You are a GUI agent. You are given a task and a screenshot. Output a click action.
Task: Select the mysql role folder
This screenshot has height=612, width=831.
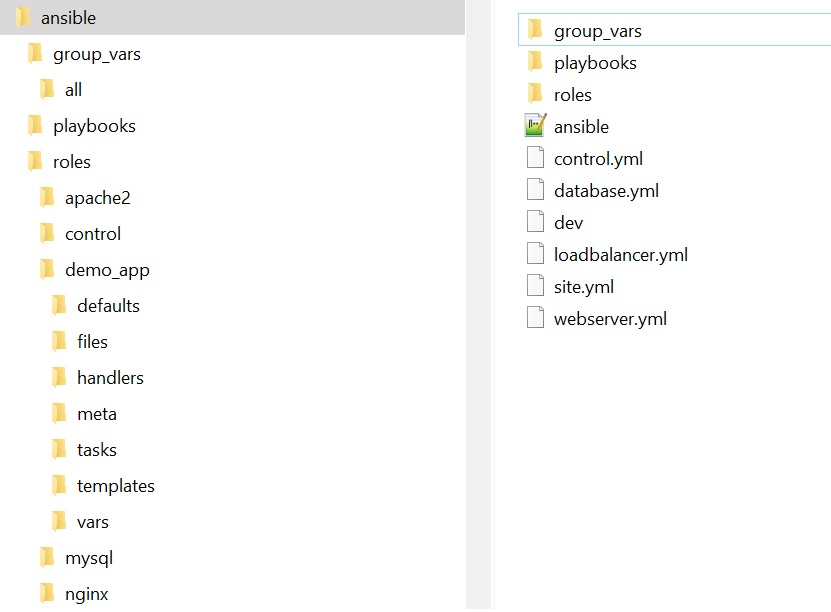click(x=89, y=558)
